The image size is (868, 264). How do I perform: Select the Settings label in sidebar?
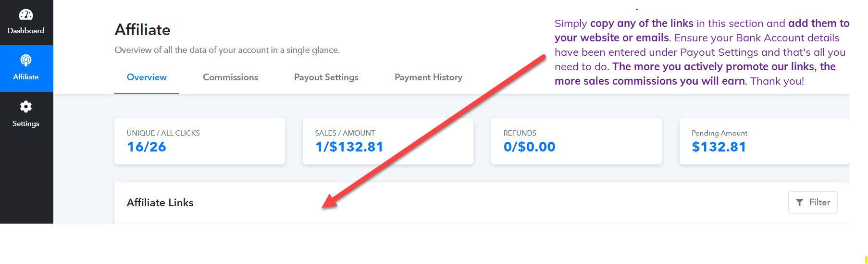pyautogui.click(x=26, y=124)
